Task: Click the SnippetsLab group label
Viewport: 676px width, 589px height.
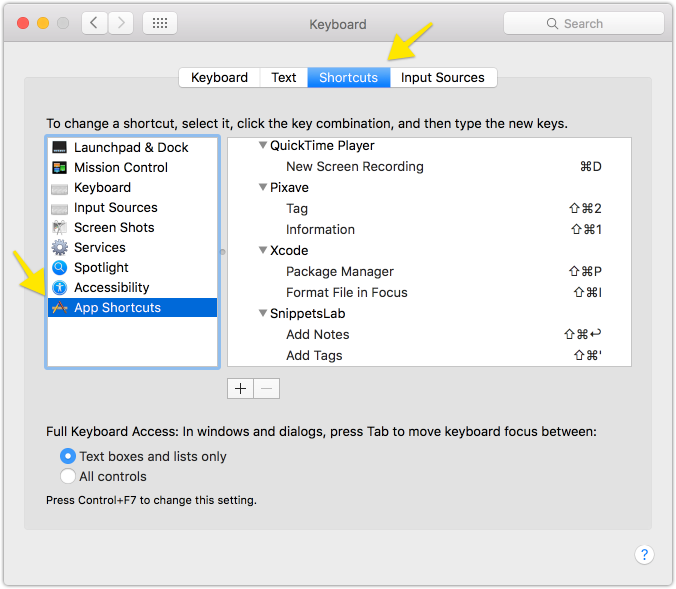Action: pos(307,313)
